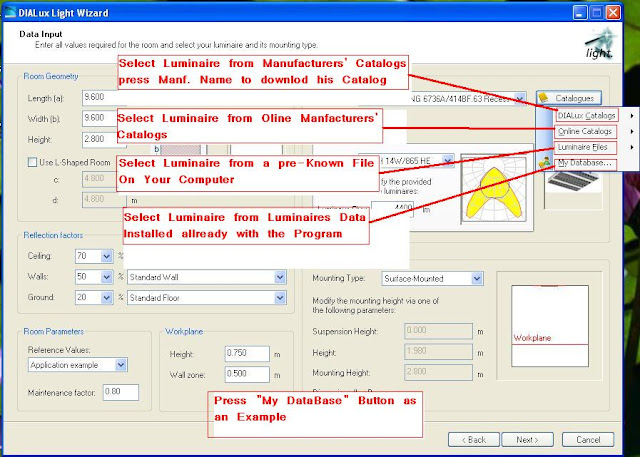Click the Wall zone input field

click(247, 374)
